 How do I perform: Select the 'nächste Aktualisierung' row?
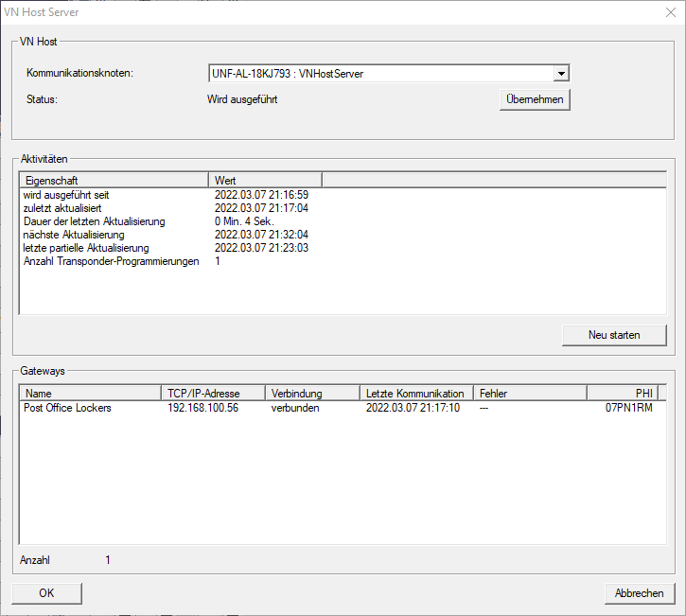[x=74, y=235]
